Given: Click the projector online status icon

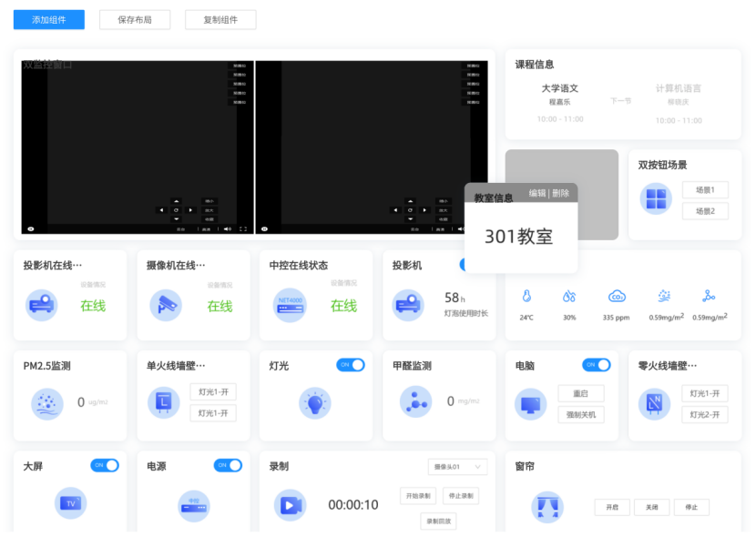Looking at the screenshot, I should [41, 305].
